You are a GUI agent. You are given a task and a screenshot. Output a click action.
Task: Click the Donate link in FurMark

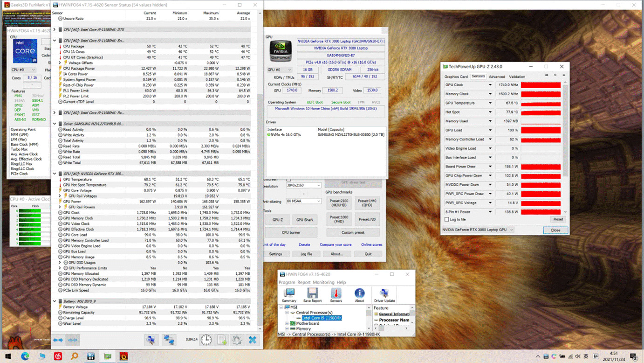[304, 244]
